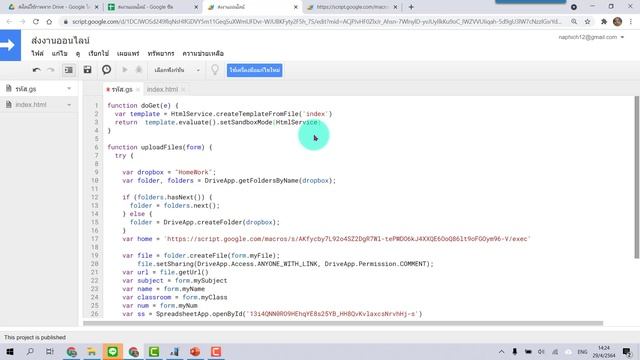Click the blue use new editor button
Viewport: 640px width, 360px height.
(254, 70)
